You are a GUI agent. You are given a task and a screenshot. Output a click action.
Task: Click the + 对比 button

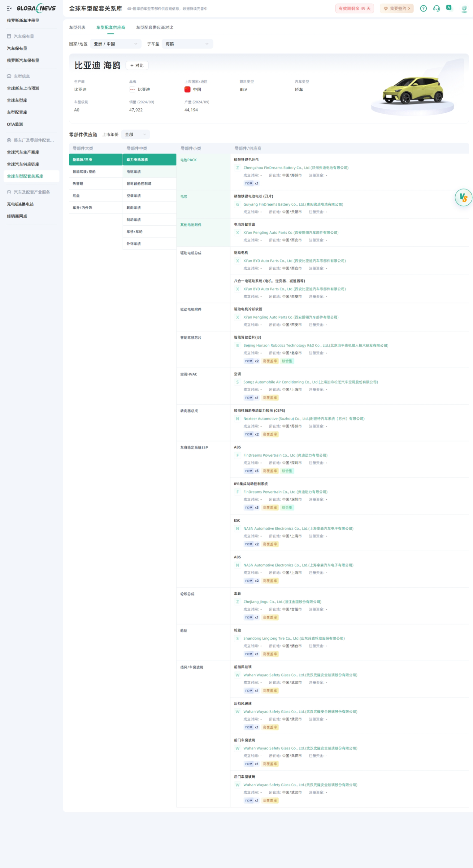click(x=137, y=66)
